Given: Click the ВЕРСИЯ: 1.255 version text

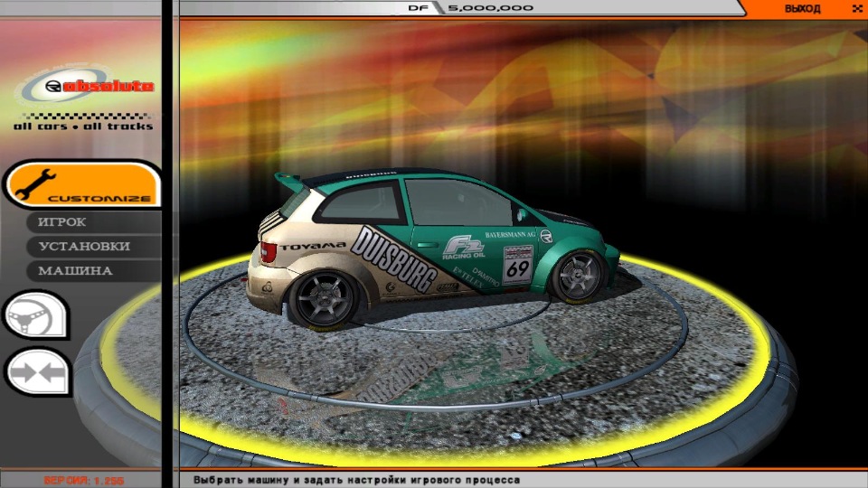Looking at the screenshot, I should [x=83, y=480].
